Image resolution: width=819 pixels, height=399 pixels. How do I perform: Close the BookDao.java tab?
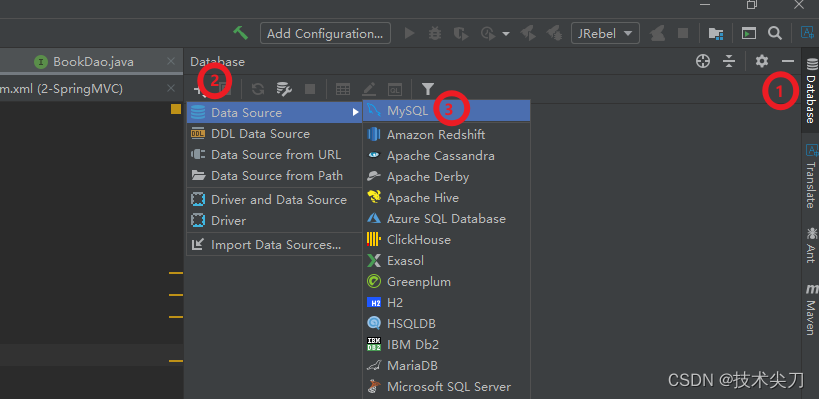(171, 62)
